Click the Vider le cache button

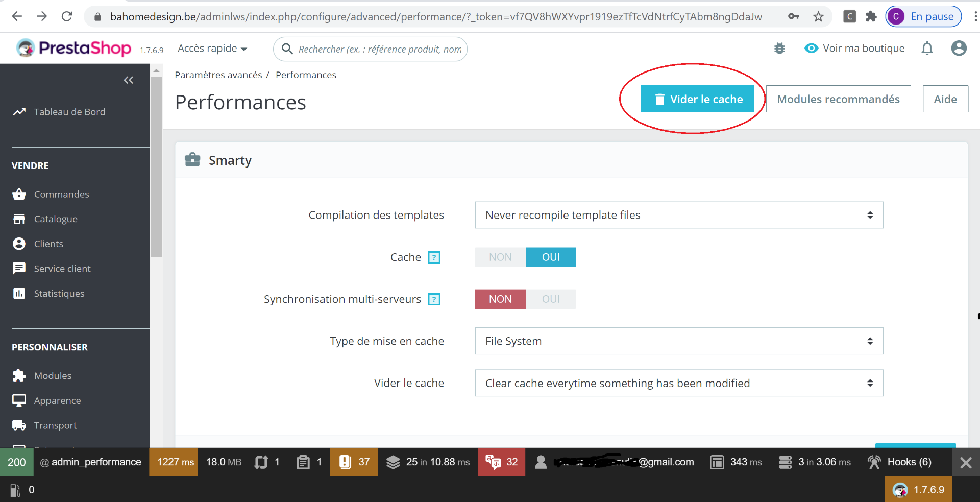697,99
